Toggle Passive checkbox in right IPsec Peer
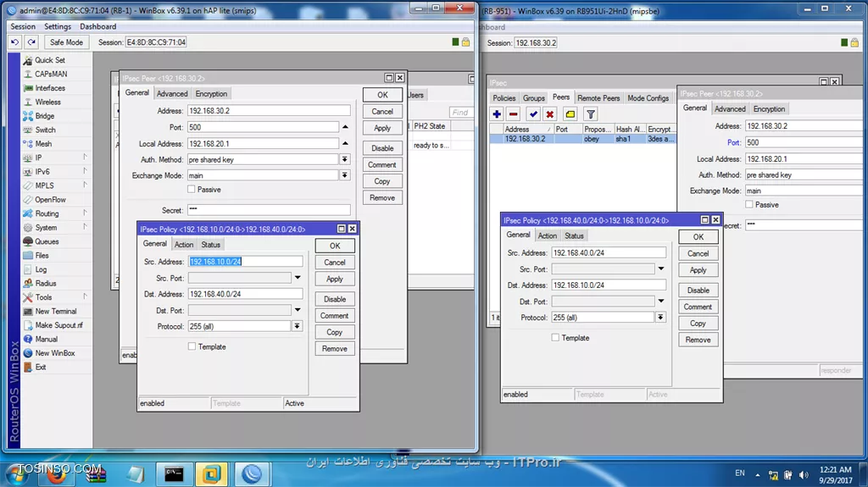Image resolution: width=868 pixels, height=487 pixels. (x=749, y=204)
